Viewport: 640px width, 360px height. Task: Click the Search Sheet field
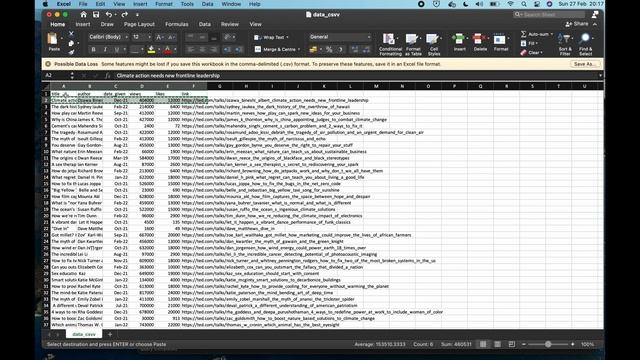point(549,14)
